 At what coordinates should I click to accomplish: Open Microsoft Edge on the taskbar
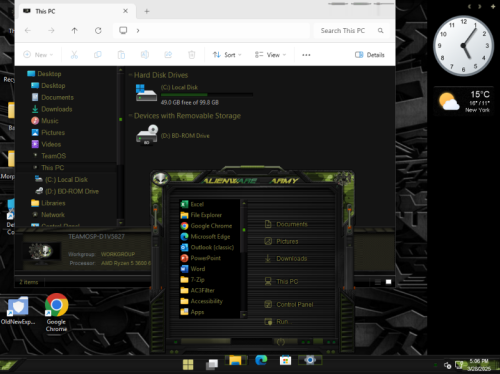261,360
